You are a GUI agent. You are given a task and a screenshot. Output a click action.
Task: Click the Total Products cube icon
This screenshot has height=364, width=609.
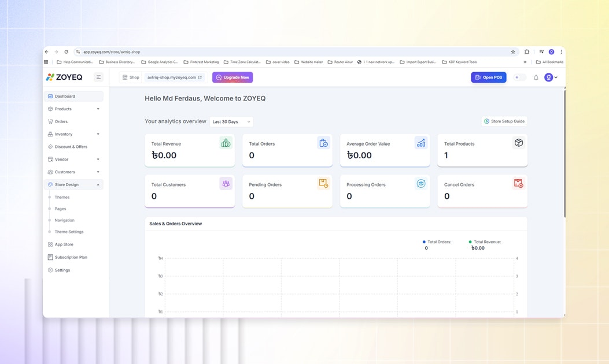click(519, 143)
